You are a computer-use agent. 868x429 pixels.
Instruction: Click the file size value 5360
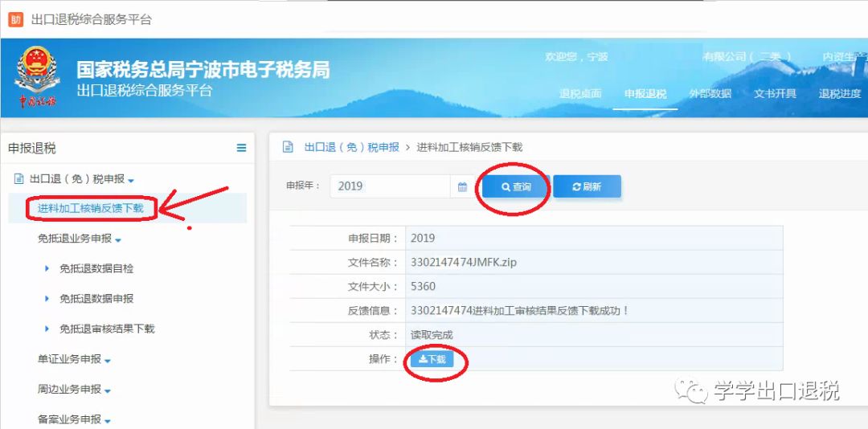point(423,286)
